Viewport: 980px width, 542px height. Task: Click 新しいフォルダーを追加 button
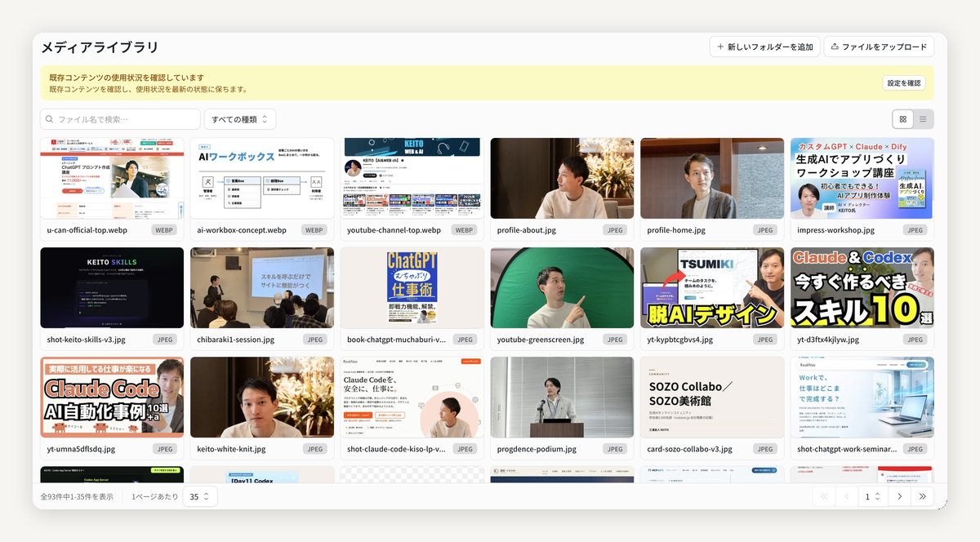(764, 47)
